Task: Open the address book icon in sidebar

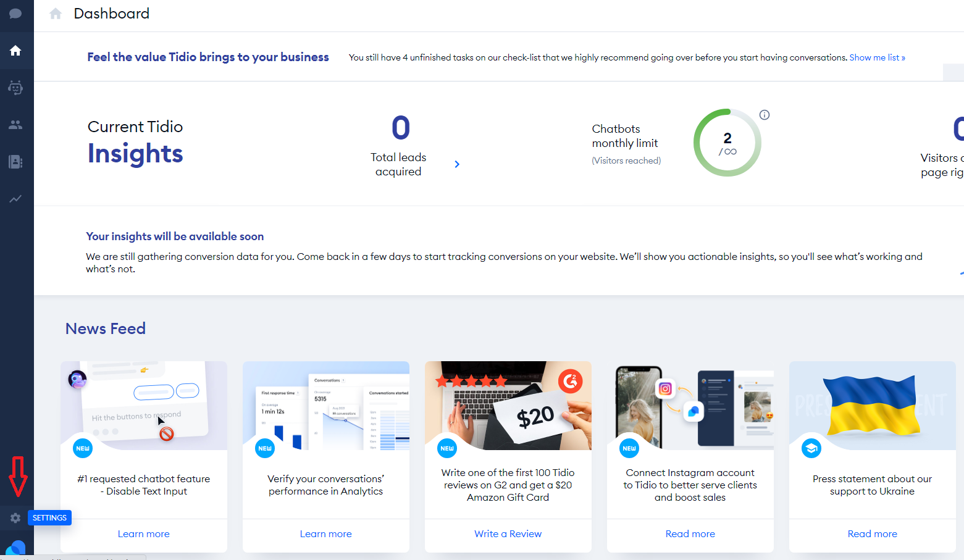Action: 15,162
